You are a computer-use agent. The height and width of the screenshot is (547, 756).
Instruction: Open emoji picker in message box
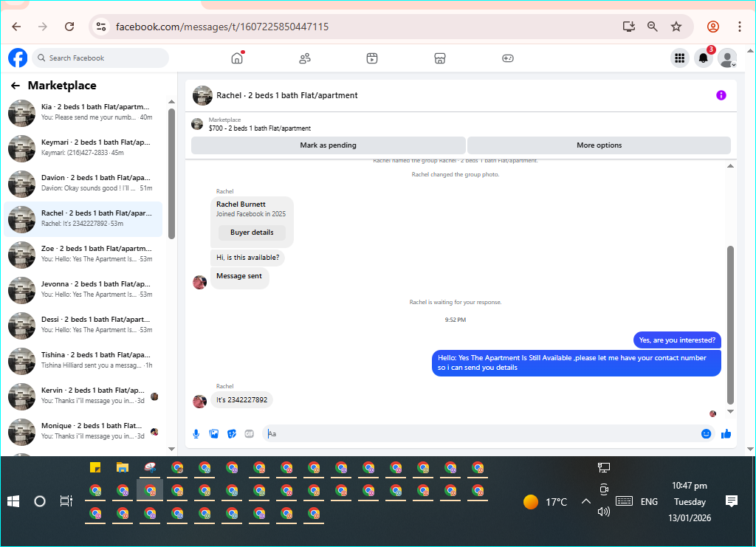point(707,434)
